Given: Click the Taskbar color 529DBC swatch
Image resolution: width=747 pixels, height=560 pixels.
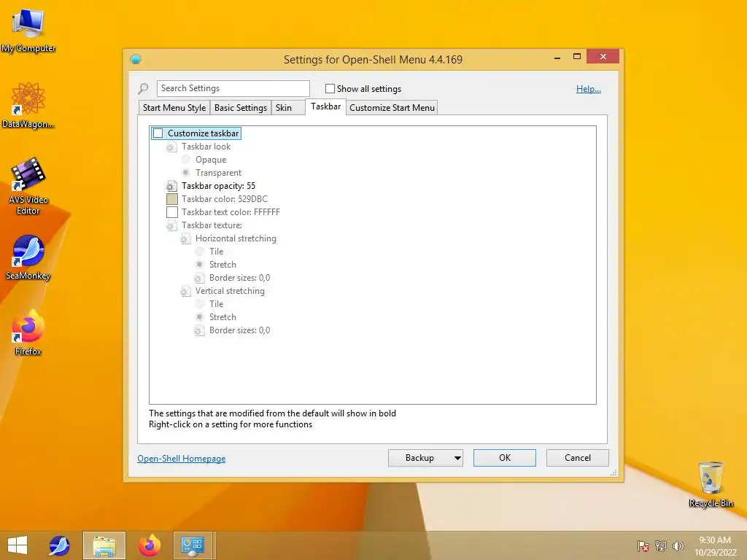Looking at the screenshot, I should coord(172,199).
